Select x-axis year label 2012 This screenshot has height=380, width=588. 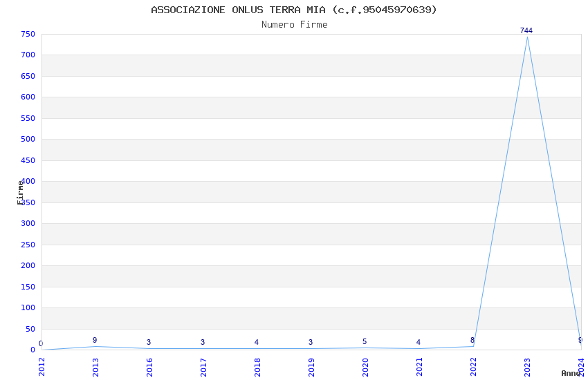[42, 367]
